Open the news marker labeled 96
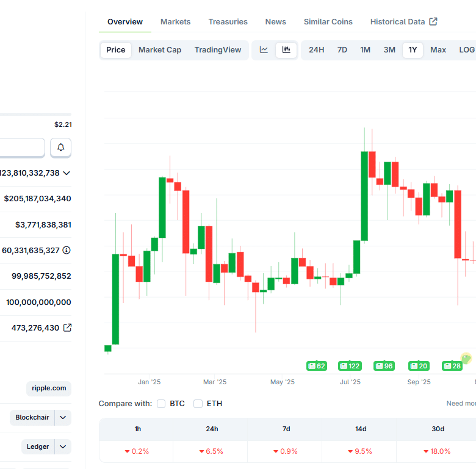The height and width of the screenshot is (469, 476). point(384,366)
